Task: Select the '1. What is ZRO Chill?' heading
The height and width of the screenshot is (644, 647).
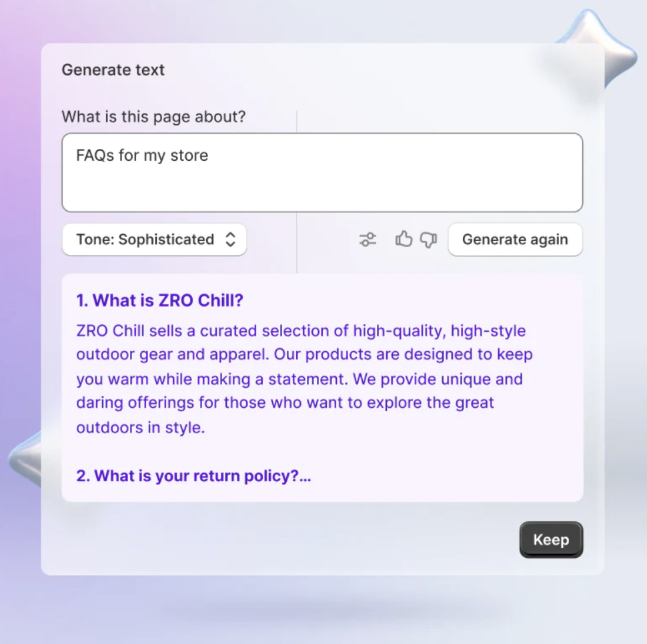Action: pos(159,300)
